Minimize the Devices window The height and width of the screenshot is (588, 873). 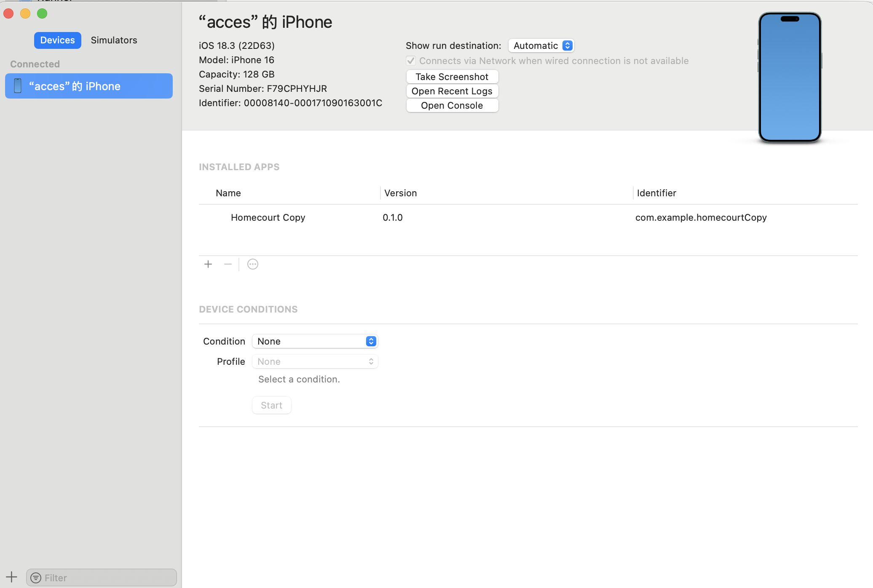tap(25, 13)
